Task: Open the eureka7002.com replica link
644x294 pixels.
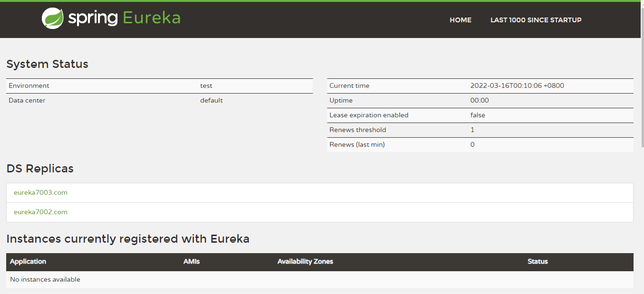Action: 40,212
